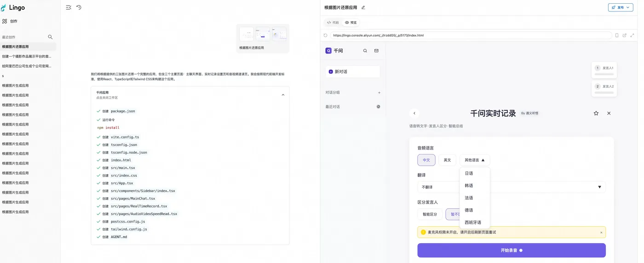The height and width of the screenshot is (263, 644).
Task: Open file step 创建 tsconfig.json
Action: (120, 145)
